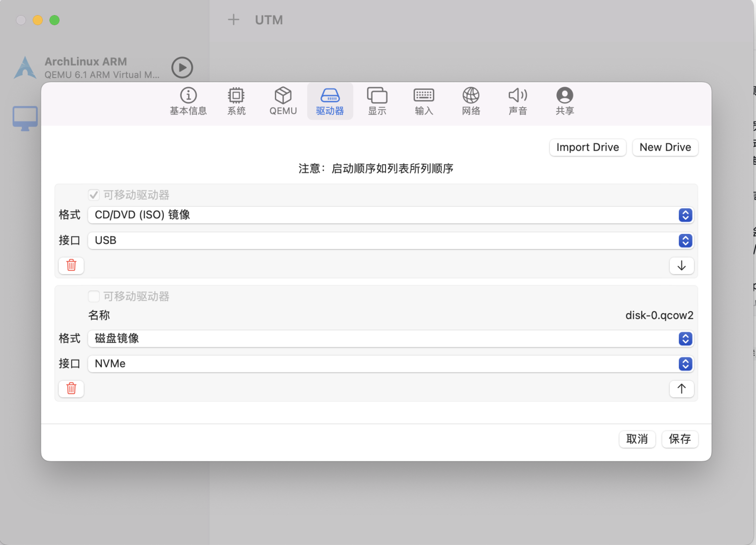Start the ArchLinux ARM virtual machine
The image size is (756, 545).
[x=182, y=67]
